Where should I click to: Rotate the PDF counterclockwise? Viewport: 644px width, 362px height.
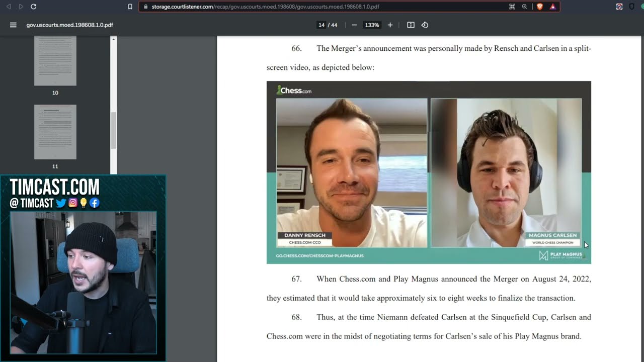click(x=425, y=25)
